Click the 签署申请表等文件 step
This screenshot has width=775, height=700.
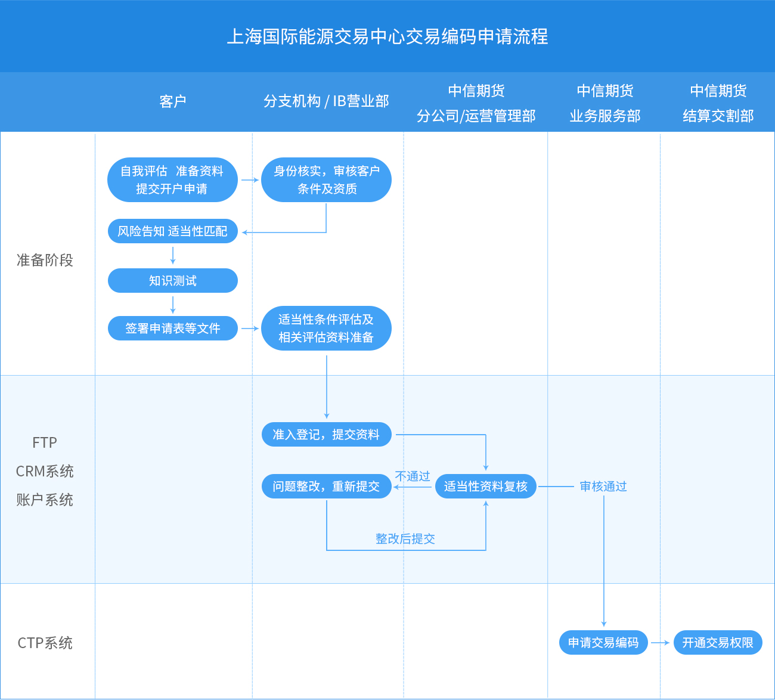pyautogui.click(x=172, y=327)
